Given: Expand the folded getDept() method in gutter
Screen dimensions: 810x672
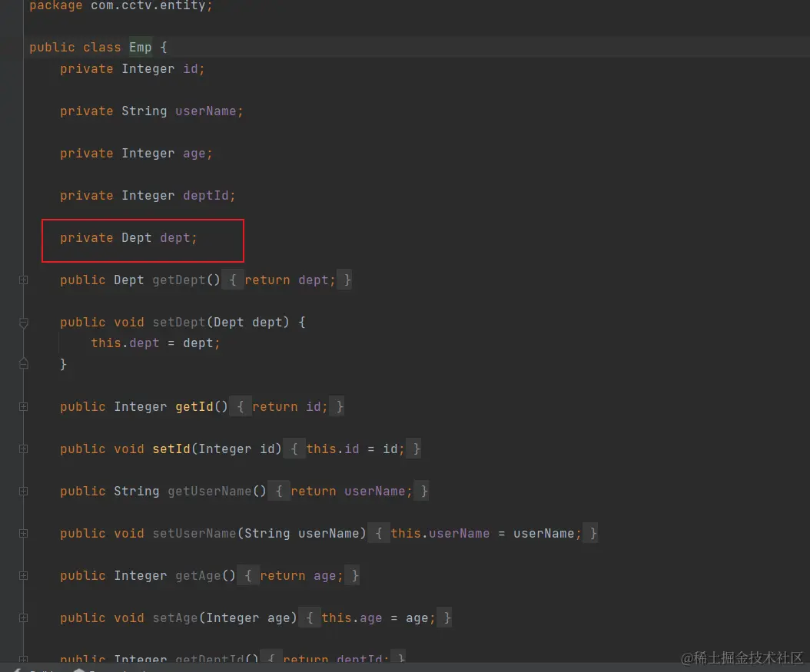Looking at the screenshot, I should click(x=23, y=280).
